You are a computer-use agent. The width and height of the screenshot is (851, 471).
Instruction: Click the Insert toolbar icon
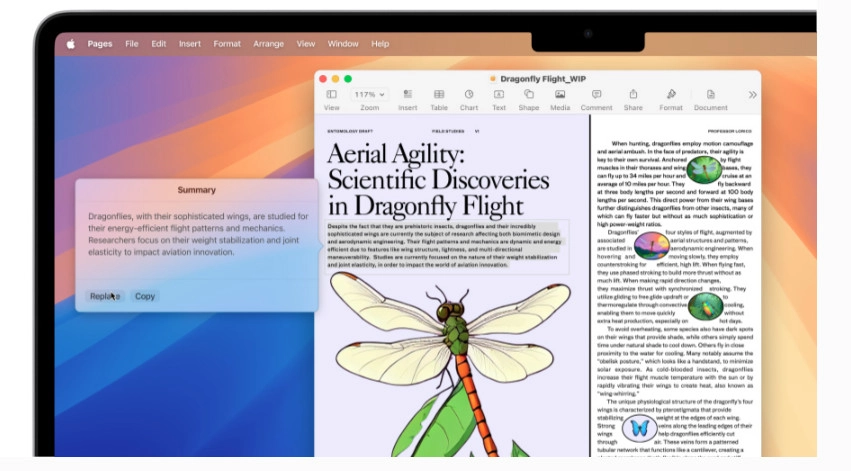tap(407, 95)
